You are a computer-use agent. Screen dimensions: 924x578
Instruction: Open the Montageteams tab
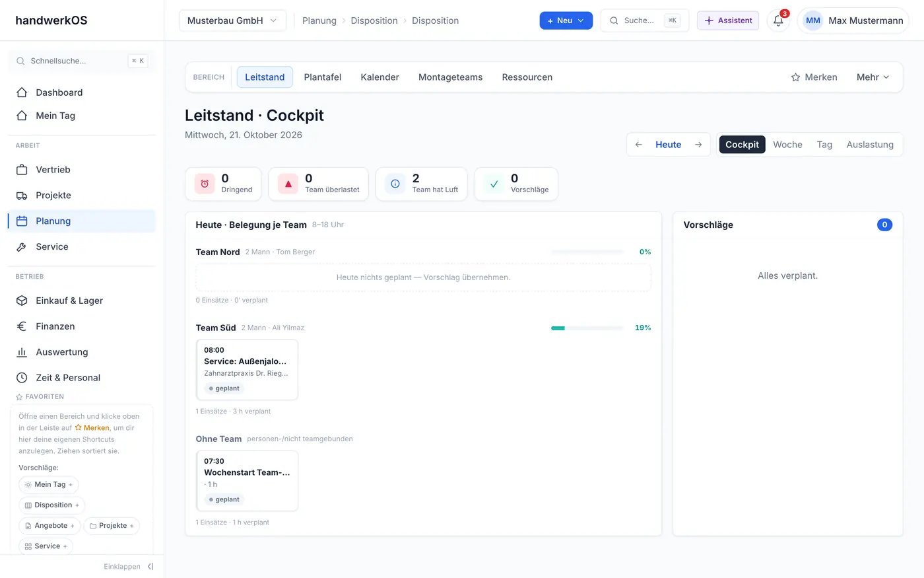(x=450, y=77)
